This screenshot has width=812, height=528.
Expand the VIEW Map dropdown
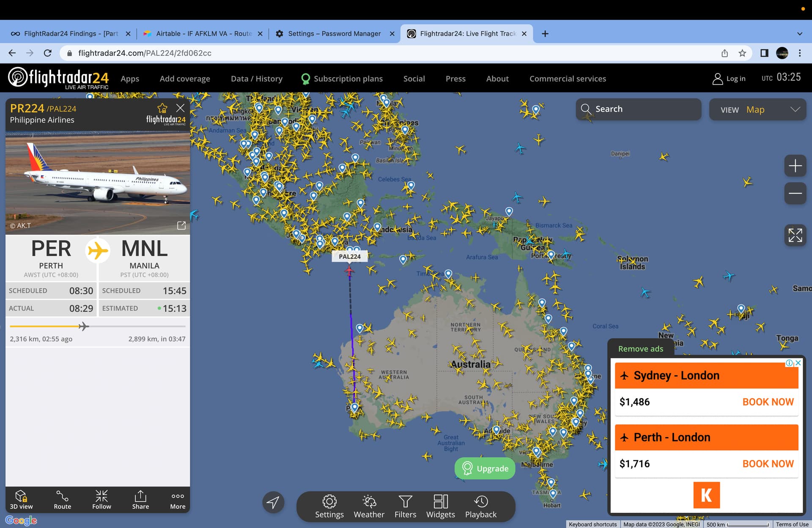[757, 109]
